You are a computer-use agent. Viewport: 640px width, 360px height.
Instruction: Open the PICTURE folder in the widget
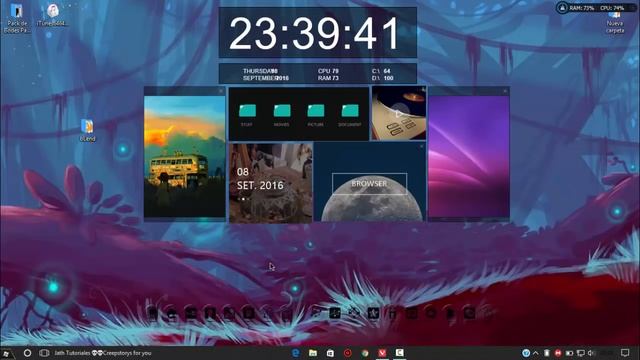pyautogui.click(x=316, y=111)
